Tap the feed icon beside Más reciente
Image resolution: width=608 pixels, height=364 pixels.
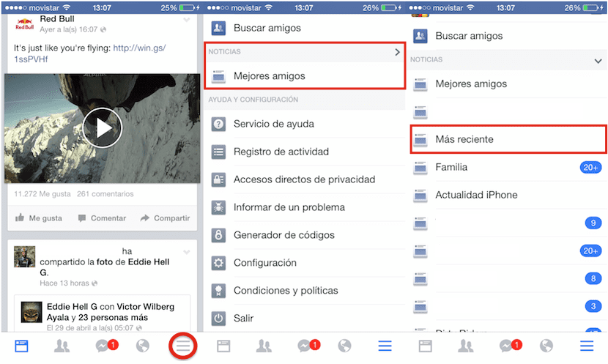[420, 140]
